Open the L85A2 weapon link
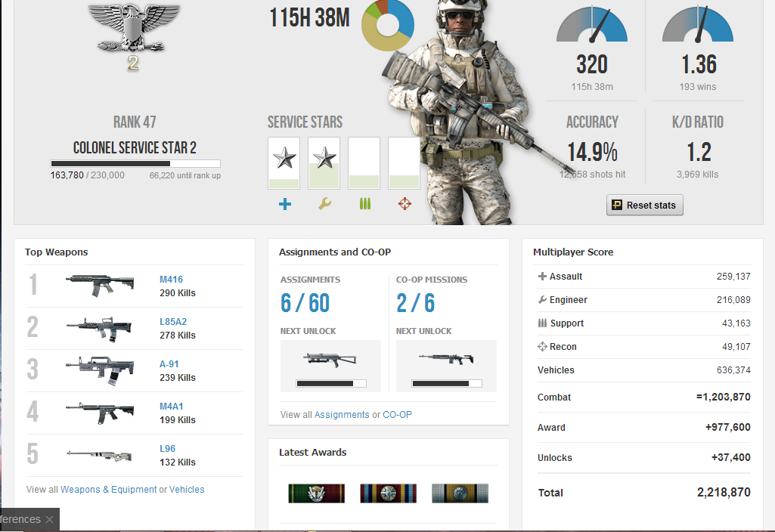This screenshot has width=775, height=532. point(173,322)
